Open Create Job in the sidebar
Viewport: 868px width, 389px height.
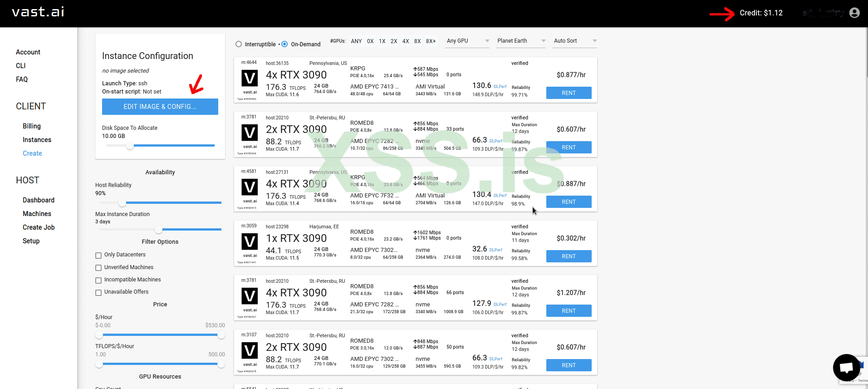[x=39, y=227]
